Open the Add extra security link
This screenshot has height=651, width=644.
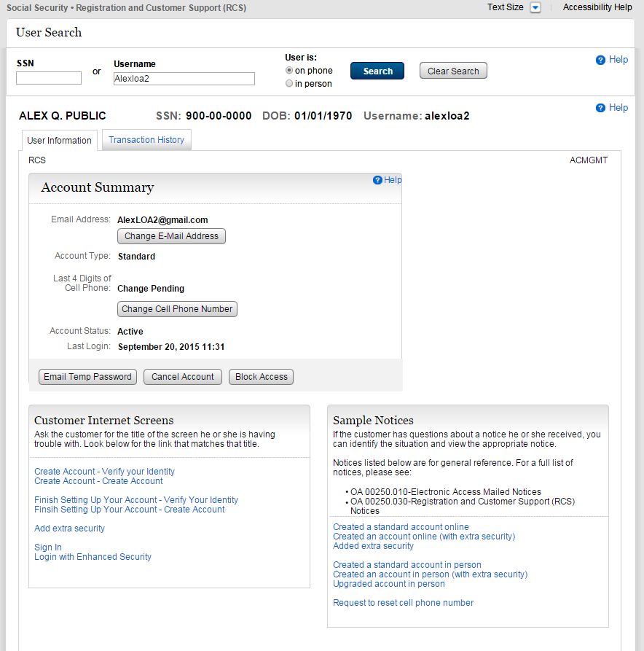pos(69,529)
